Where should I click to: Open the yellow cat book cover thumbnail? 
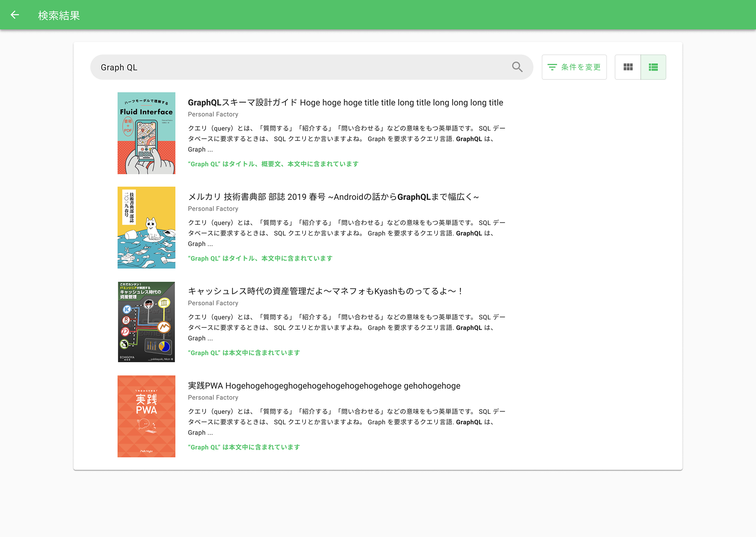[x=146, y=227]
